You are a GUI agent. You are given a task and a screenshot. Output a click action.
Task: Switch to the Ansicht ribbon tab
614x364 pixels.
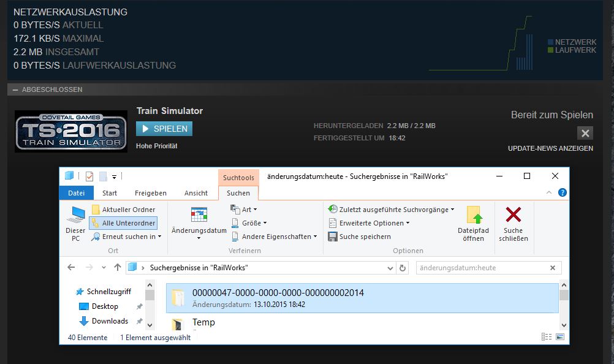[196, 193]
